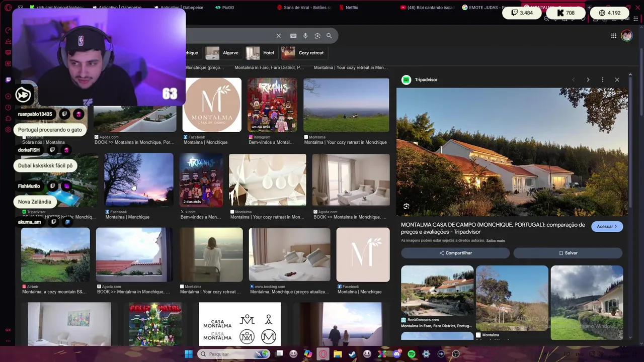
Task: Open Airbnb cozy mountain B&B image
Action: click(x=55, y=254)
